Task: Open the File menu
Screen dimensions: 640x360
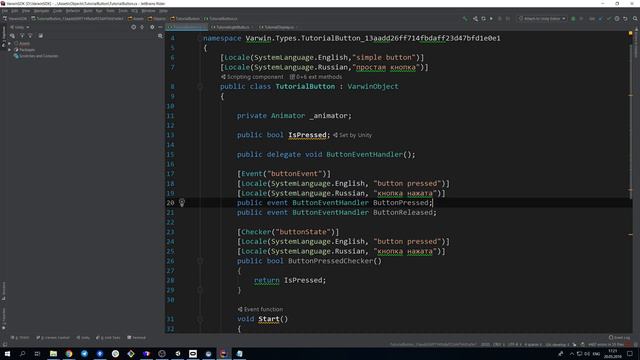Action: point(4,11)
